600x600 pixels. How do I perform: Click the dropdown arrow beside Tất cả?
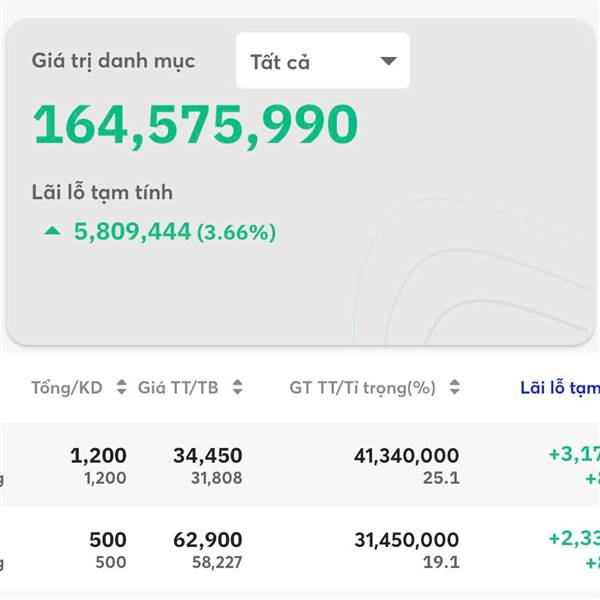pyautogui.click(x=389, y=61)
